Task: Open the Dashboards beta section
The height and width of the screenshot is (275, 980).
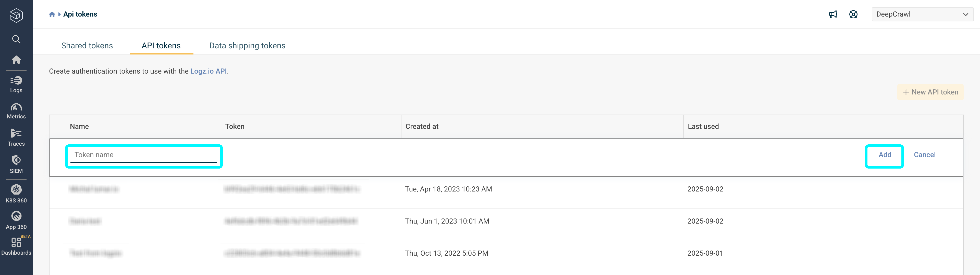Action: pyautogui.click(x=16, y=245)
